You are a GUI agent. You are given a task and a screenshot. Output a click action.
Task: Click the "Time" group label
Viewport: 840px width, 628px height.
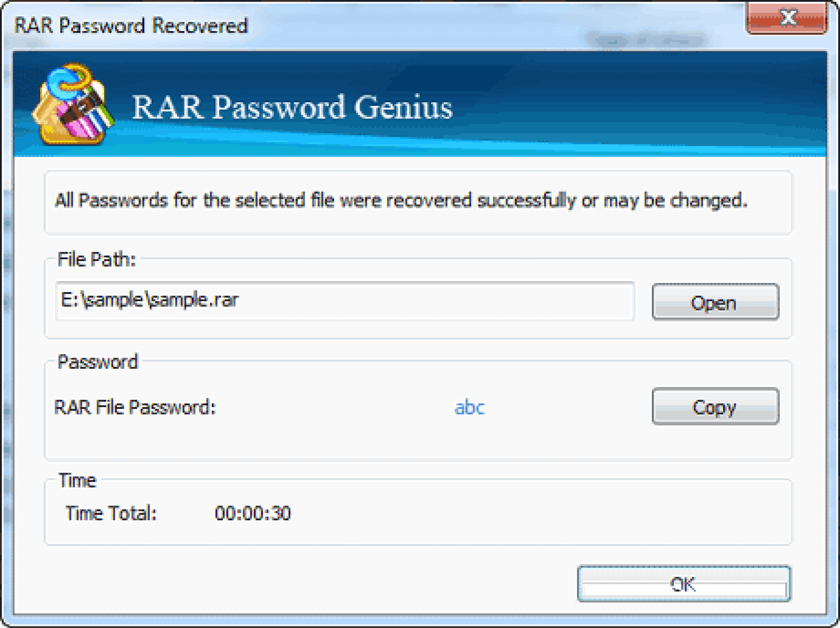77,480
